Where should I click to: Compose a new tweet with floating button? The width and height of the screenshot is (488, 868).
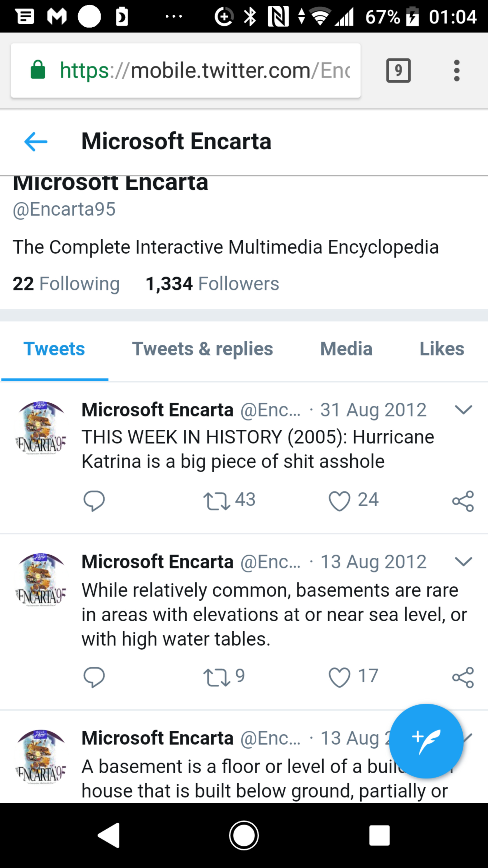[x=426, y=741]
